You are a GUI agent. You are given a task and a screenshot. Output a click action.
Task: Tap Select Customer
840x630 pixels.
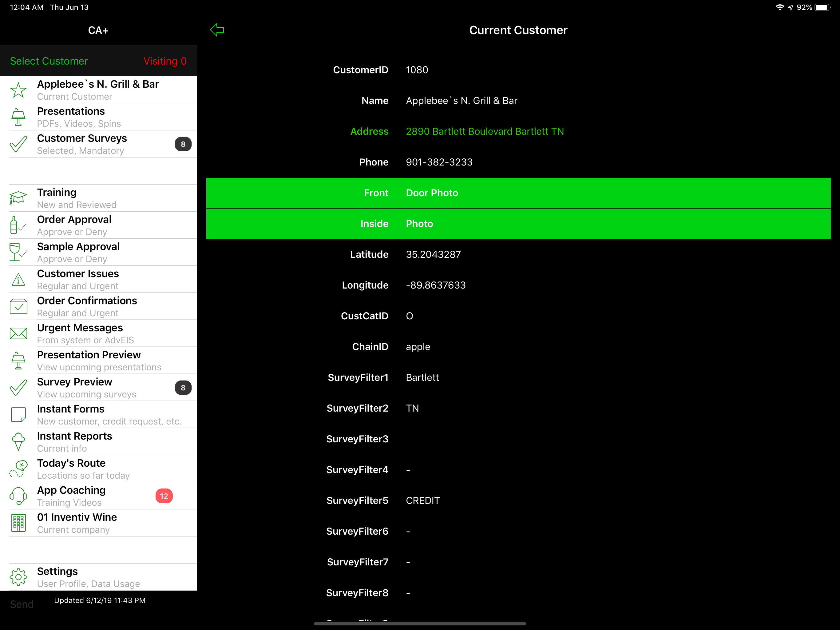pyautogui.click(x=49, y=61)
